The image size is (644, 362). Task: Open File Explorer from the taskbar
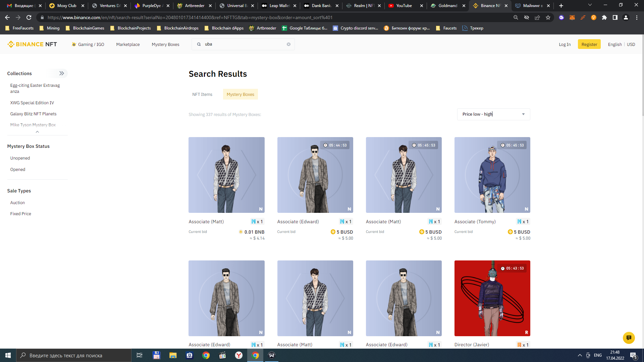pos(173,355)
